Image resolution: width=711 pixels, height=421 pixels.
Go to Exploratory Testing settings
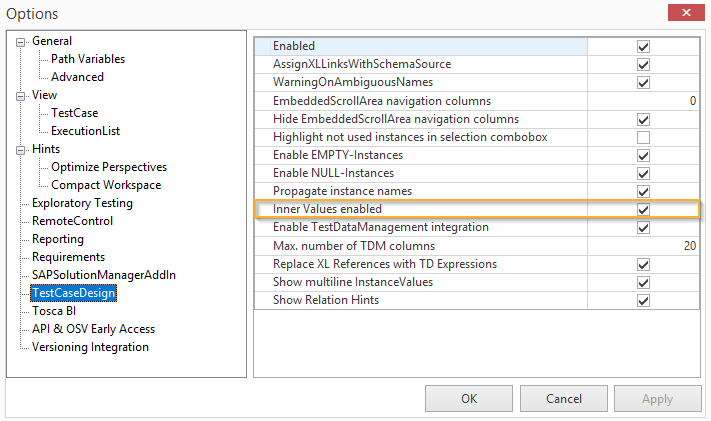82,203
